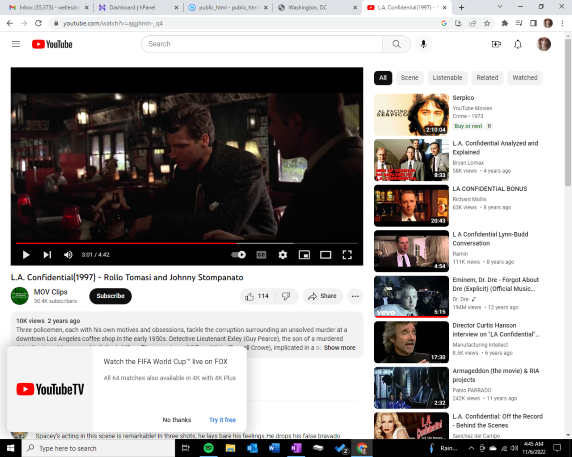572x457 pixels.
Task: Switch to theater mode
Action: coord(325,255)
